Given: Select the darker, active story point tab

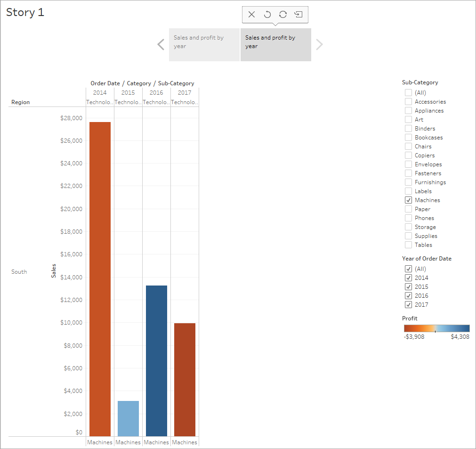Looking at the screenshot, I should click(275, 45).
